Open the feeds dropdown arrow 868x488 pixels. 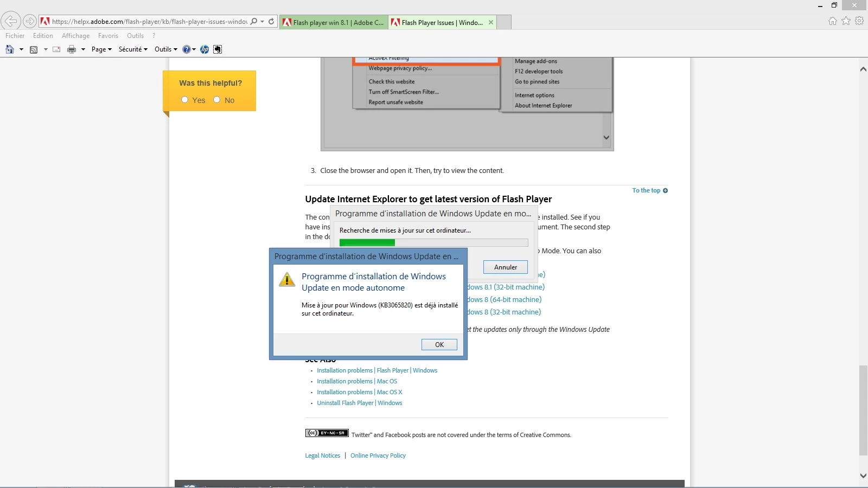tap(46, 49)
